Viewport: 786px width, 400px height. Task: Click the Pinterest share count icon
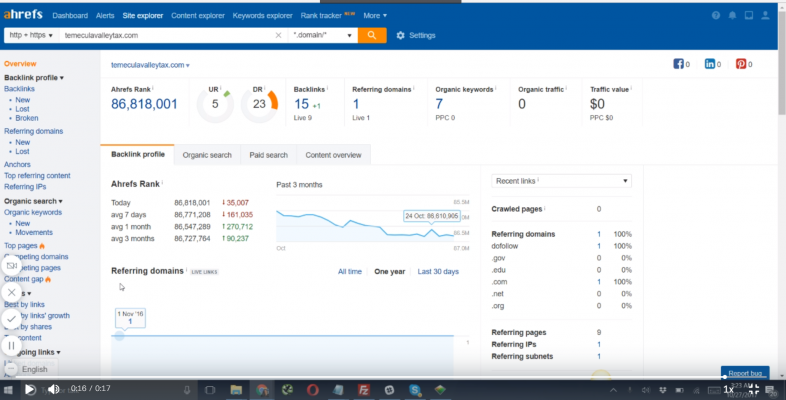[742, 64]
